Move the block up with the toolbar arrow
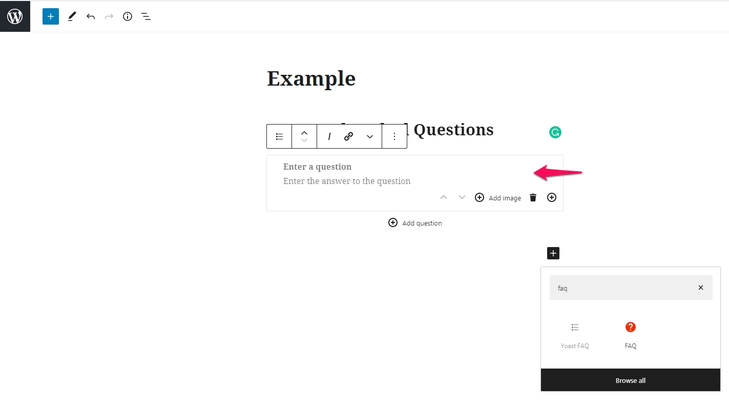Screen dimensions: 729x407 [x=304, y=133]
